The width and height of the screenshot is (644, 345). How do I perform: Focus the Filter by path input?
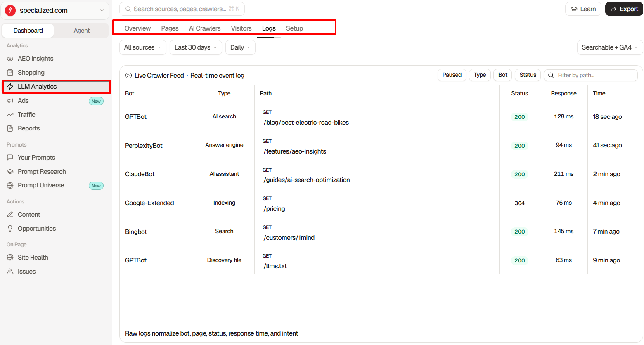[x=591, y=75]
